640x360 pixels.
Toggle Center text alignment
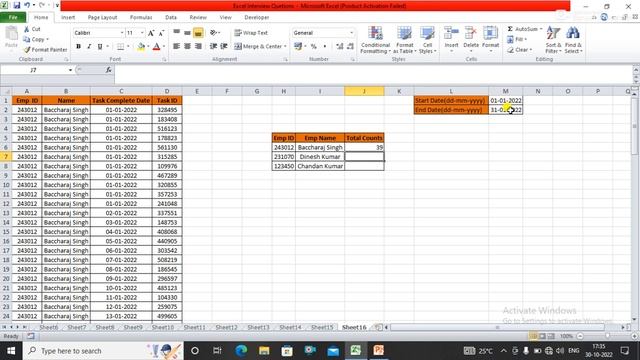point(187,47)
